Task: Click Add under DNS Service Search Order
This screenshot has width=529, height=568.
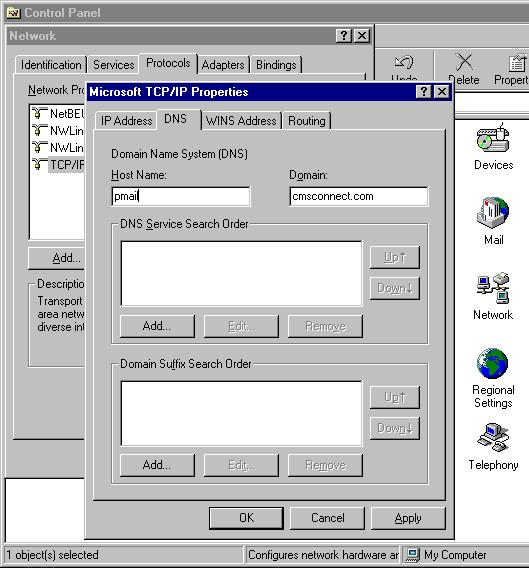Action: coord(157,326)
